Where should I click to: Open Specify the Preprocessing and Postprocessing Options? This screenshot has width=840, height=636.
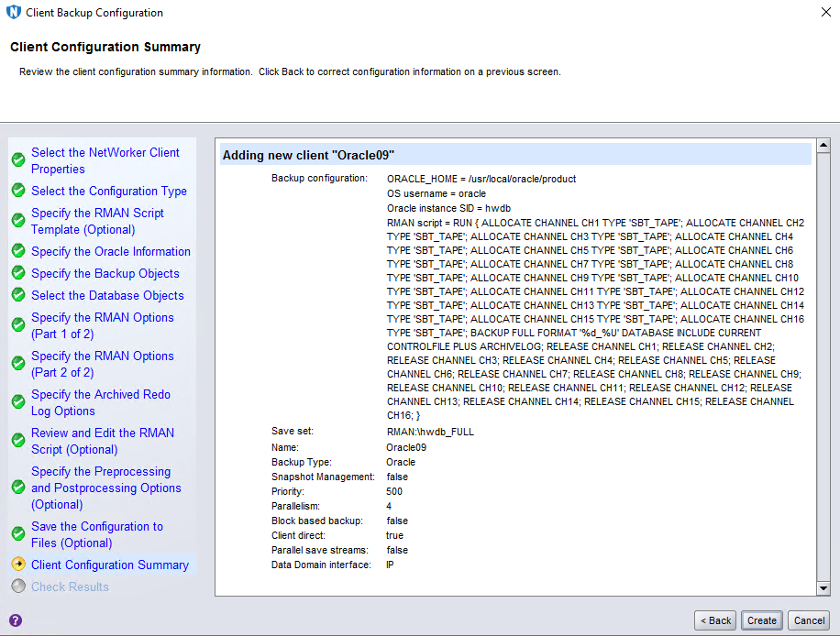point(105,488)
